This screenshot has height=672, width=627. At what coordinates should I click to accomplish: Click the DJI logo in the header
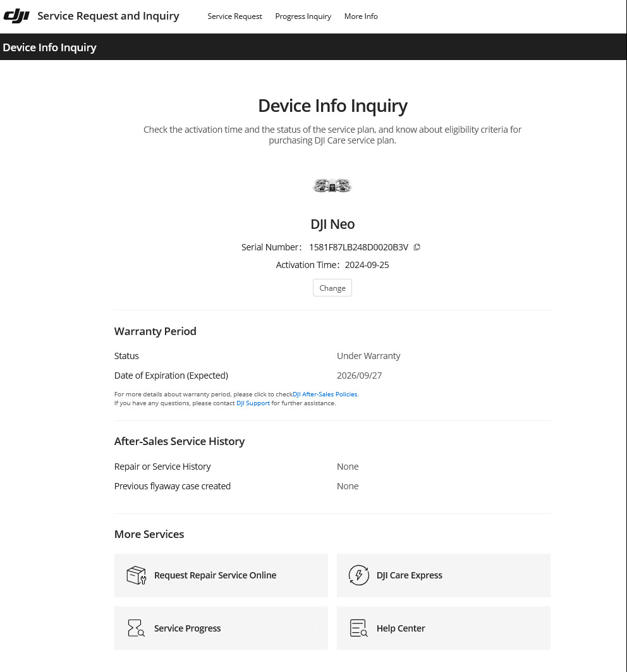point(16,16)
